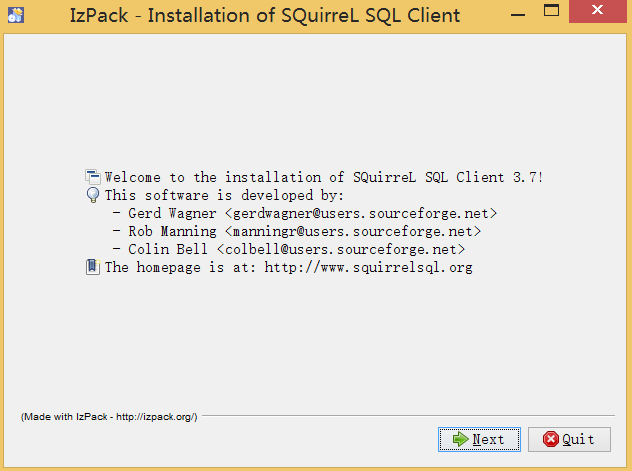The image size is (632, 471).
Task: Click the Gerd Wagner email line
Action: click(x=305, y=213)
